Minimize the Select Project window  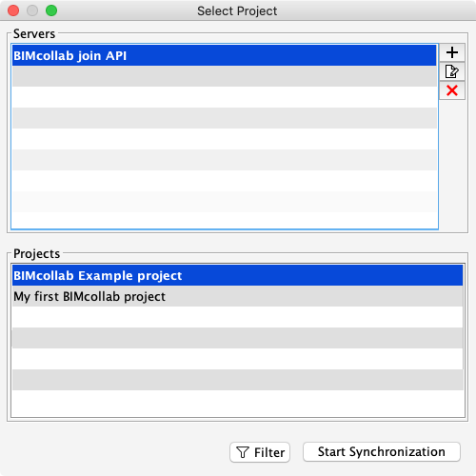pyautogui.click(x=32, y=10)
